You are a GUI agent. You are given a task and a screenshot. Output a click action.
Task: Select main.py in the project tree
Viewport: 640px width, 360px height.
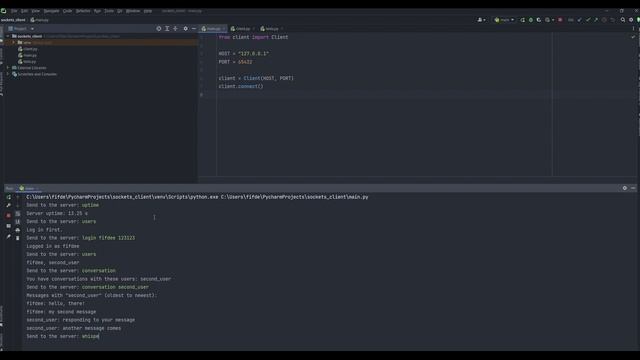[27, 55]
